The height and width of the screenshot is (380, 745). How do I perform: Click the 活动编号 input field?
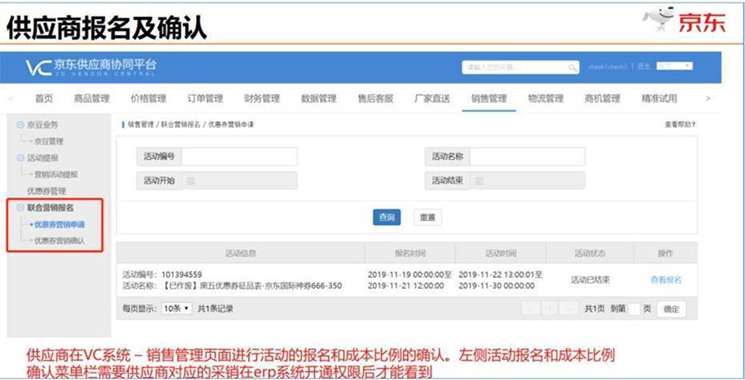[239, 156]
